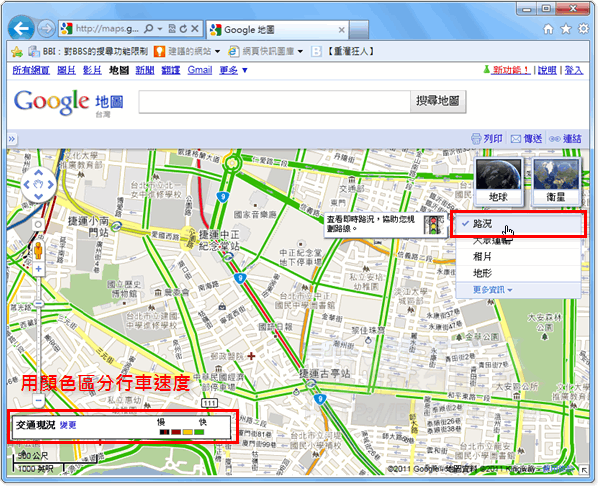This screenshot has width=600, height=488.
Task: Toggle overview map arrow at bottom right
Action: [x=584, y=470]
